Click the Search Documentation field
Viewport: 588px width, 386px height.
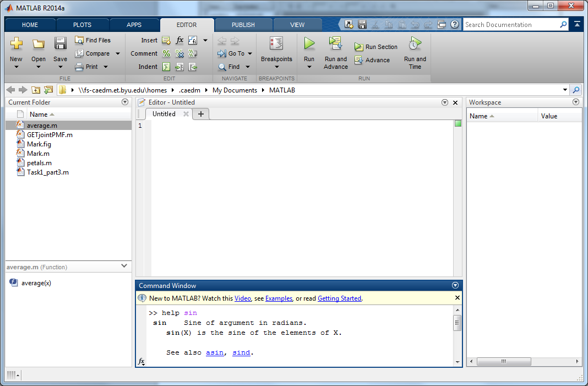(x=510, y=25)
